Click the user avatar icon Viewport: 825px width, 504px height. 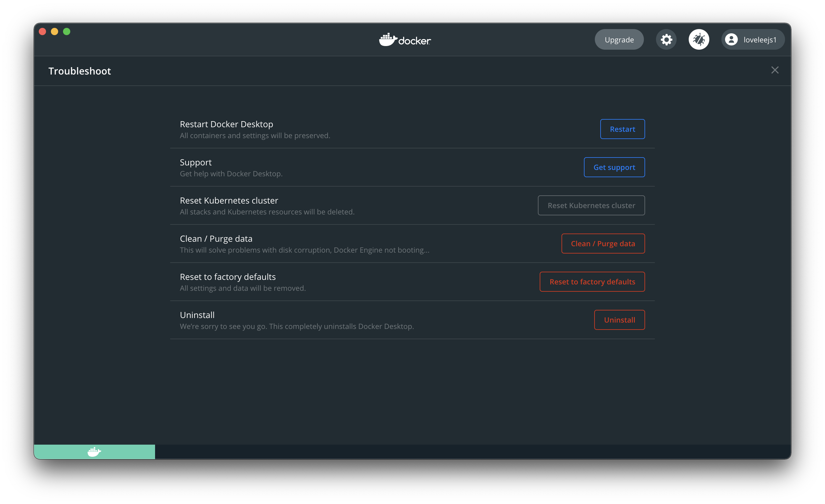coord(731,39)
